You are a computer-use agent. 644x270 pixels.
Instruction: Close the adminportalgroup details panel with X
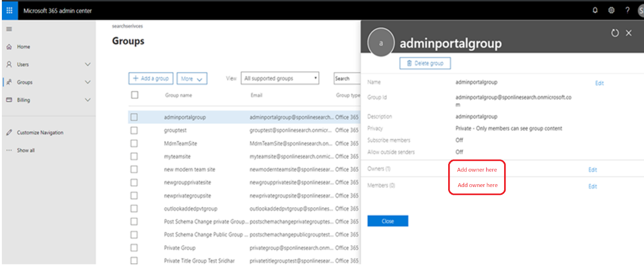(629, 33)
